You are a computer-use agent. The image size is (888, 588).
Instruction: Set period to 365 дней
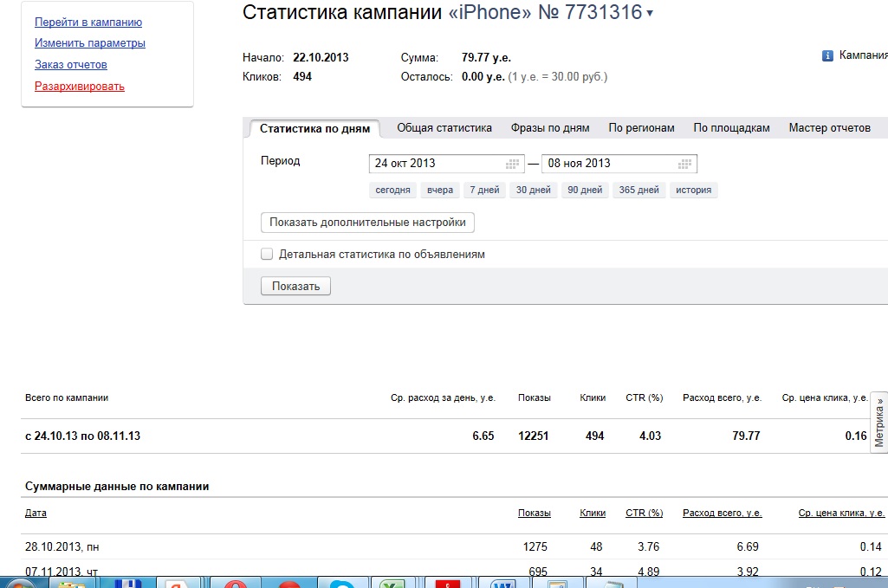(638, 190)
